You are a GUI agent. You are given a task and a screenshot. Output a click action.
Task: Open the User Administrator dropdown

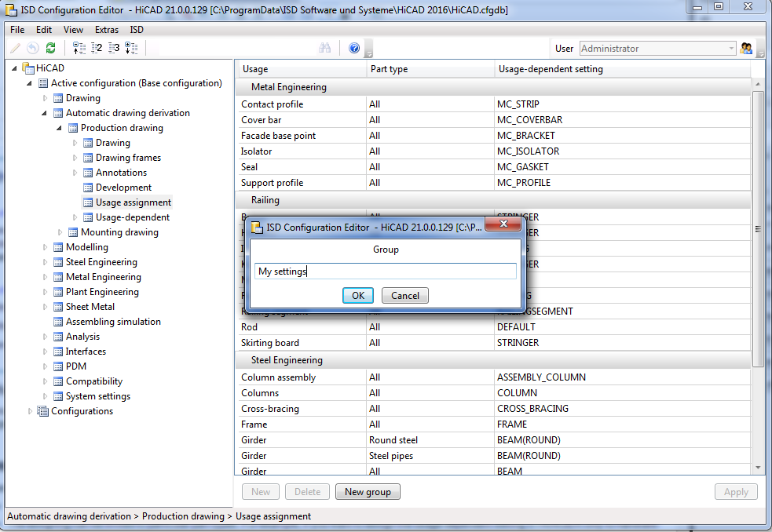(x=730, y=49)
